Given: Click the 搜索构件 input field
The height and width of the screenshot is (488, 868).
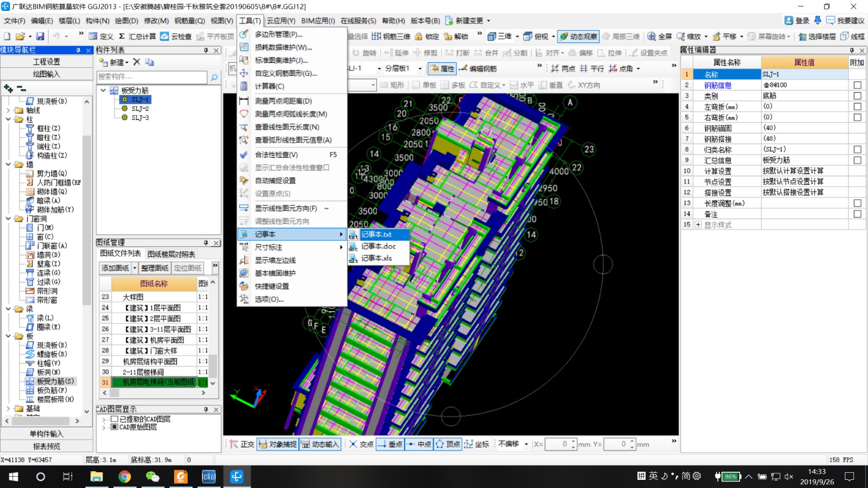Looking at the screenshot, I should pos(152,77).
